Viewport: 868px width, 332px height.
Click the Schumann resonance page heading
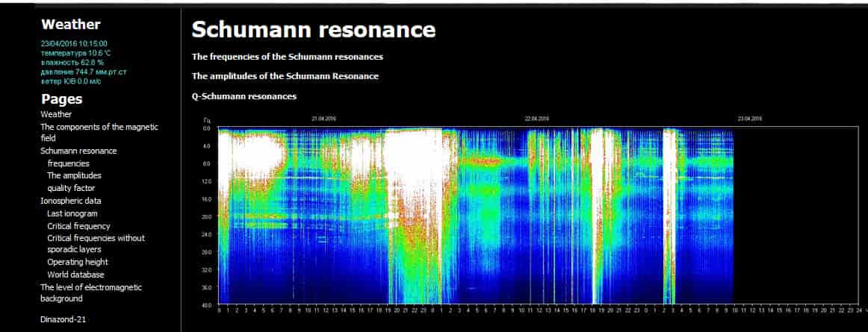(313, 29)
